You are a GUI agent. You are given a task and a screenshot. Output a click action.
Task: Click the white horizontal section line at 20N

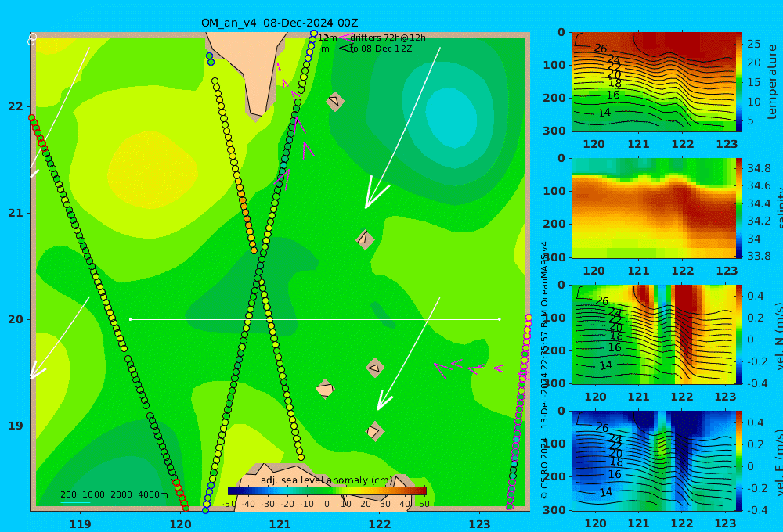(x=315, y=319)
